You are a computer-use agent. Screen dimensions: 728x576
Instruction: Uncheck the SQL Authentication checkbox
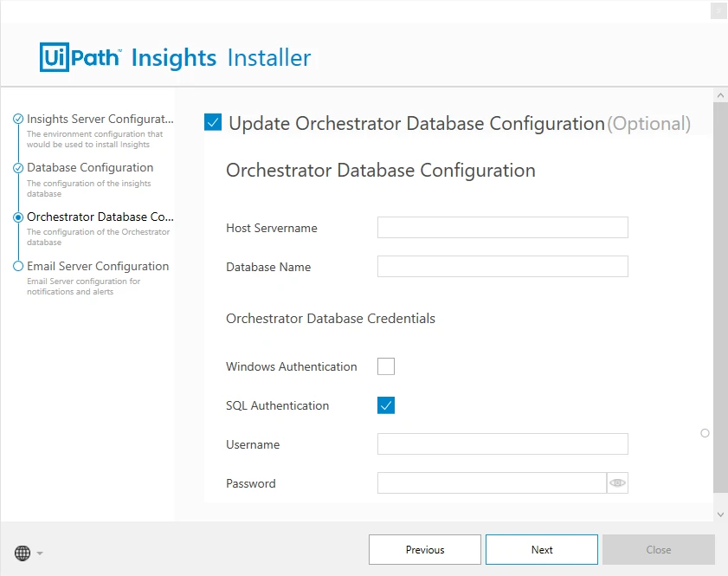point(386,405)
